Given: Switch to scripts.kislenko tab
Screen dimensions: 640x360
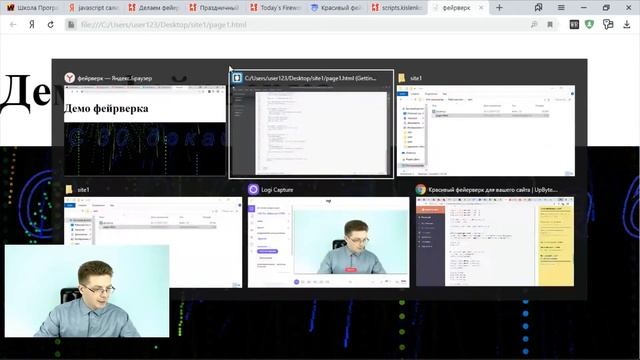Looking at the screenshot, I should [397, 7].
